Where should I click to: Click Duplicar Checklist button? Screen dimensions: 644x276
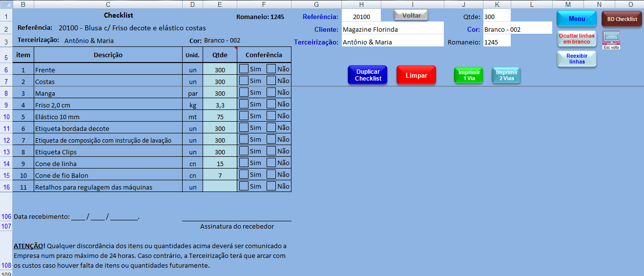(368, 75)
